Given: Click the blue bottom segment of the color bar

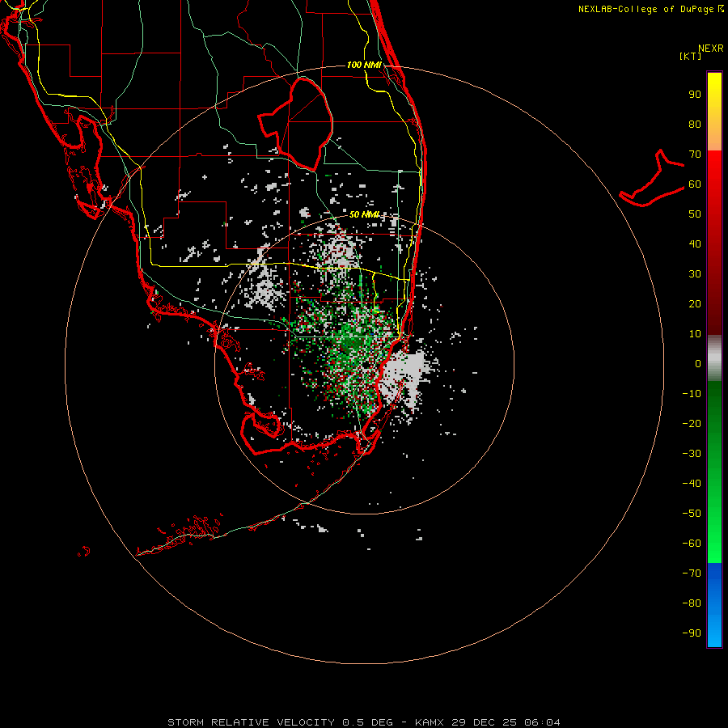Looking at the screenshot, I should coord(714,605).
